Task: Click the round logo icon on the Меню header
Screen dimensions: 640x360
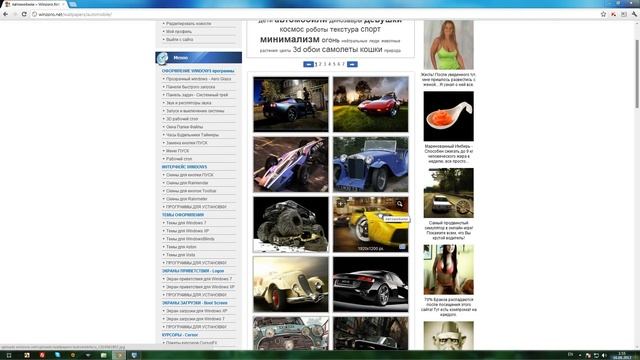Action: tap(162, 58)
